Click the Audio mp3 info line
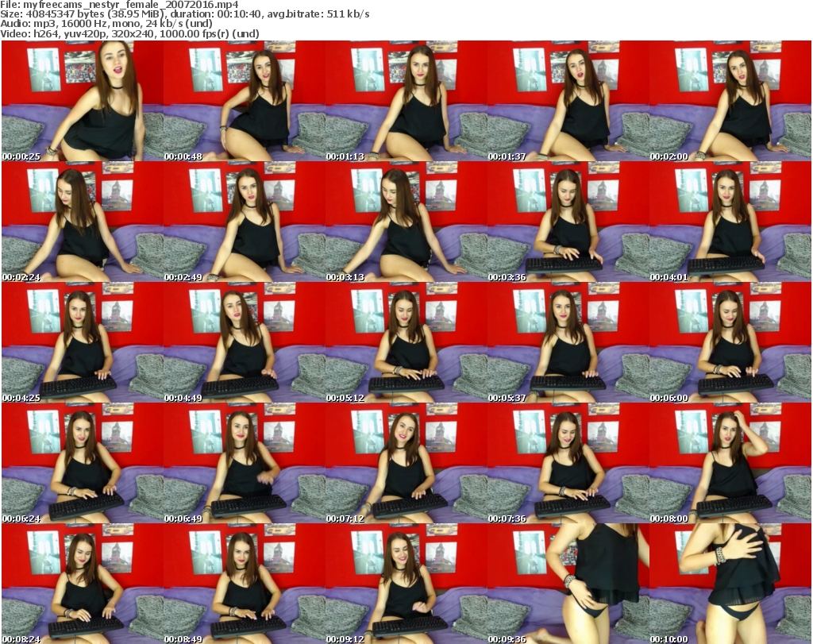The width and height of the screenshot is (813, 644). pyautogui.click(x=106, y=24)
